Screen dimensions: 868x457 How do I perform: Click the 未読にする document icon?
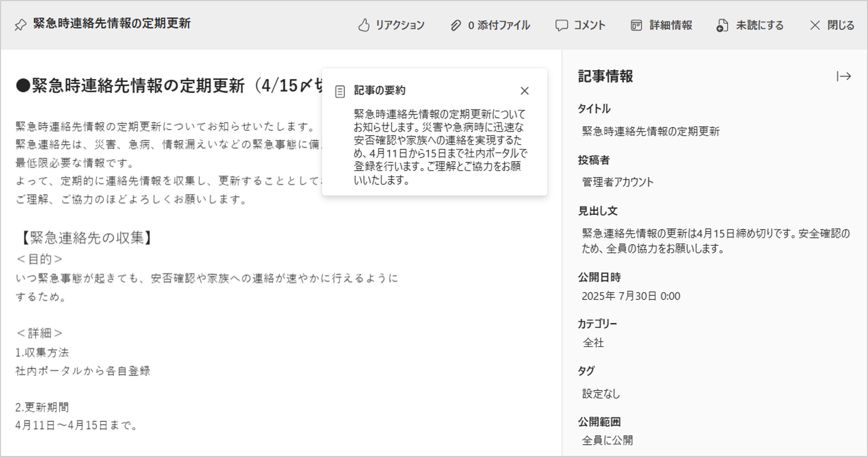722,25
